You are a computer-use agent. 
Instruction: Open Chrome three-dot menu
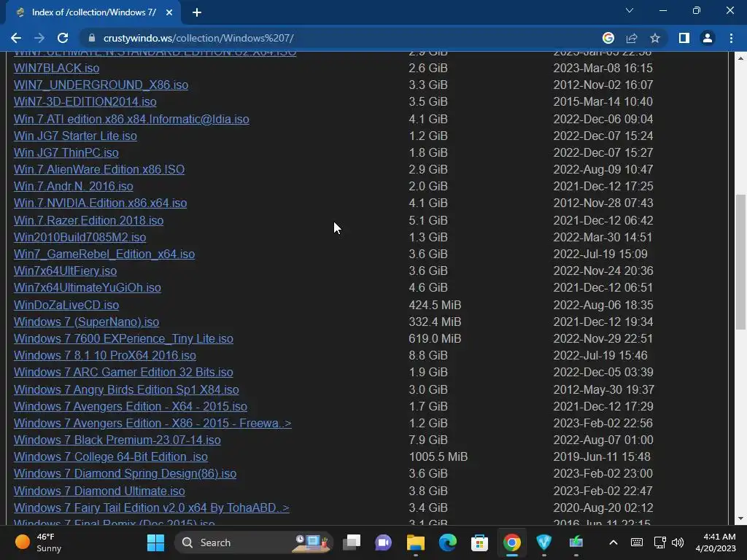click(731, 38)
